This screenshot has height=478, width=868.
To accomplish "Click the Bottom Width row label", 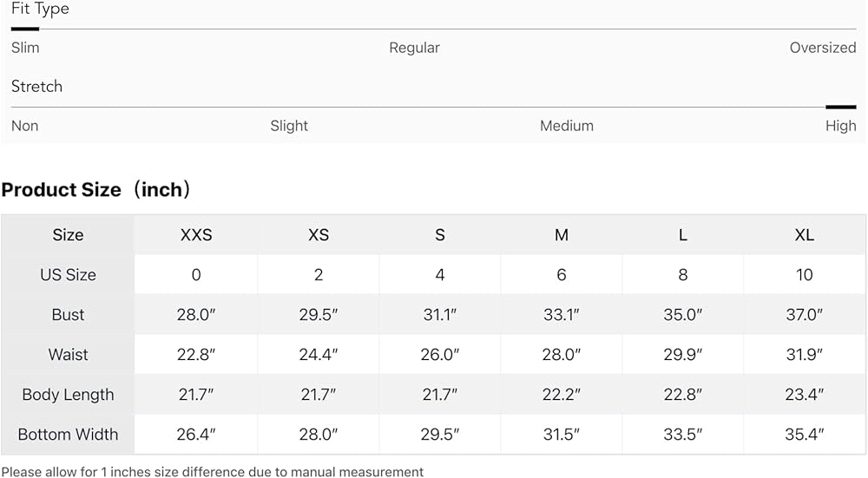I will tap(68, 435).
